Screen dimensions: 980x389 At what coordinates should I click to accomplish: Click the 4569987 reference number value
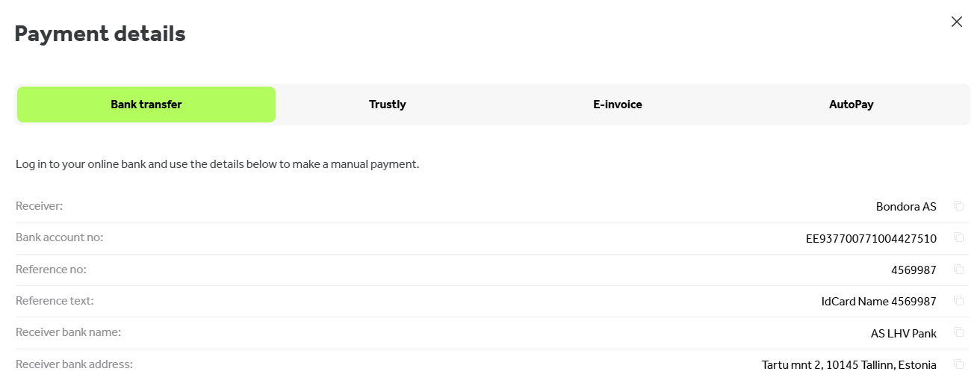point(913,270)
